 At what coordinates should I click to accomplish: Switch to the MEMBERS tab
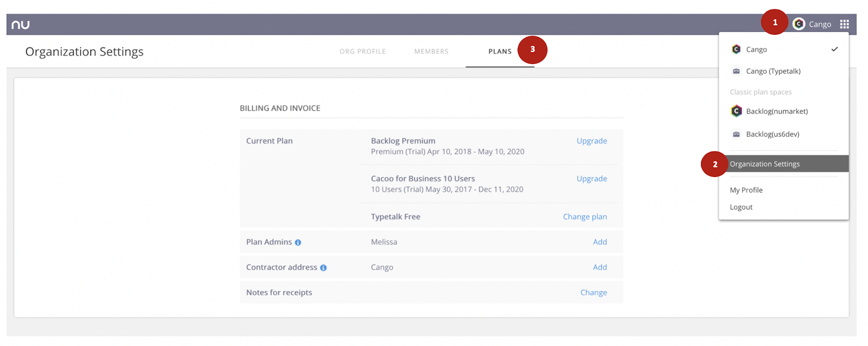pos(431,52)
